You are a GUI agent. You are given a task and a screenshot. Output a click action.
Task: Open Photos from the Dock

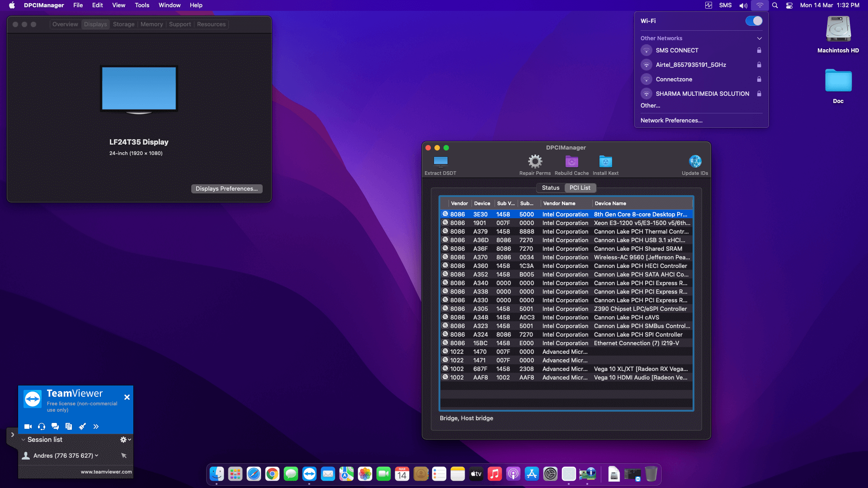point(365,474)
